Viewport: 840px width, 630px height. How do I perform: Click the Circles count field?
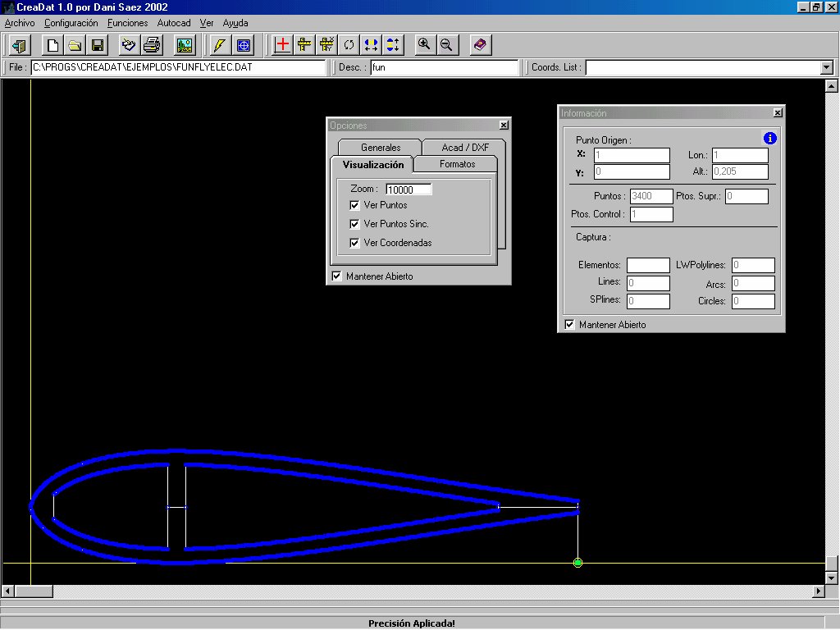[x=753, y=301]
